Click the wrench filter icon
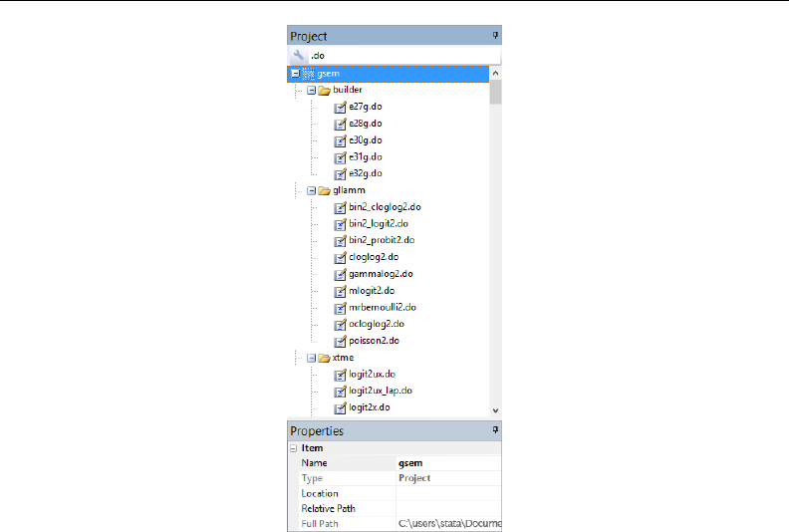The width and height of the screenshot is (789, 532). 299,56
